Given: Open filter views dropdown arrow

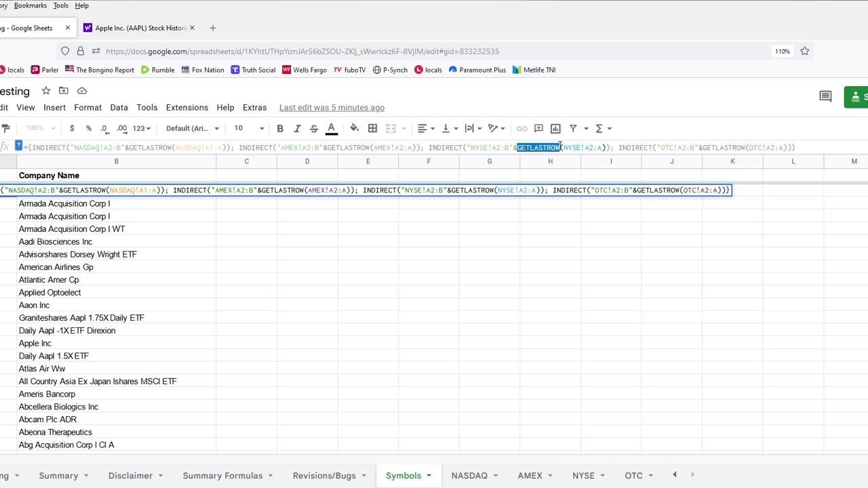Looking at the screenshot, I should click(586, 128).
